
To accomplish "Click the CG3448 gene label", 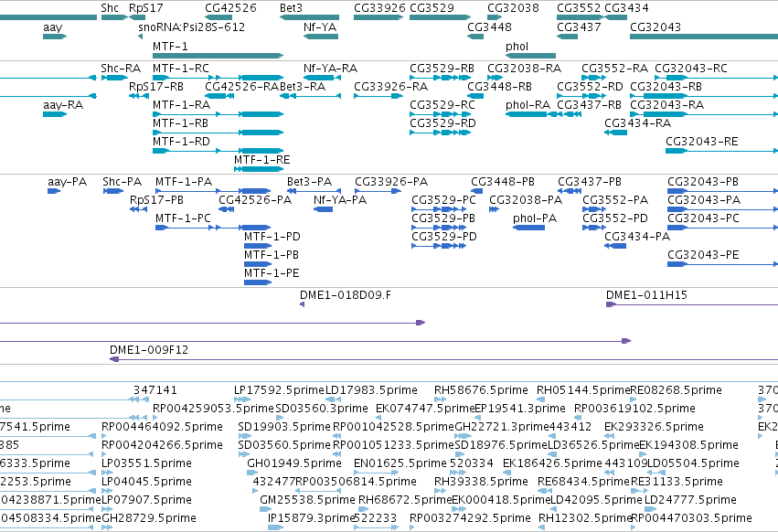I will tap(489, 27).
